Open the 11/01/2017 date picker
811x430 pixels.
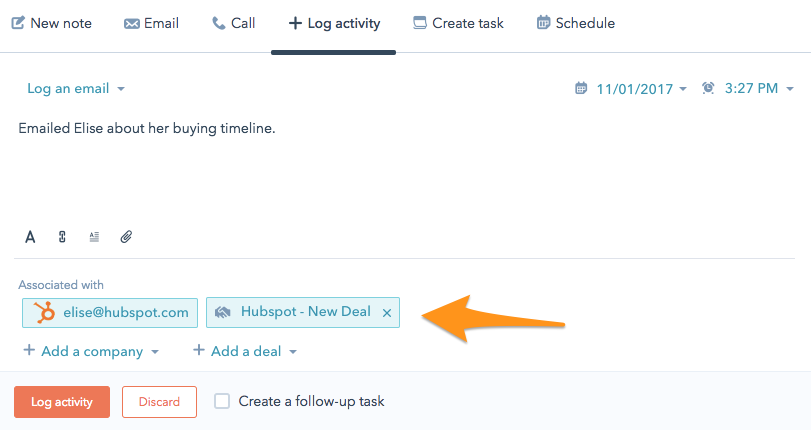click(641, 88)
